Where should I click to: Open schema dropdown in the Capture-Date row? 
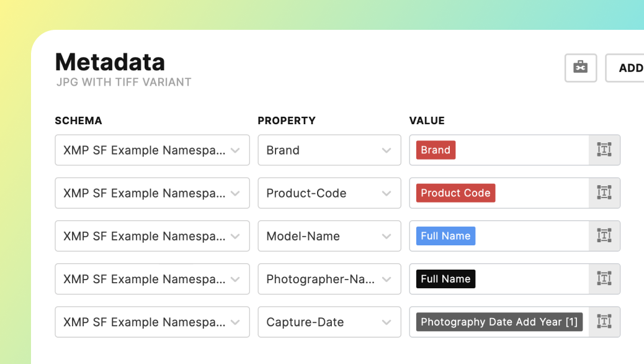pyautogui.click(x=152, y=322)
